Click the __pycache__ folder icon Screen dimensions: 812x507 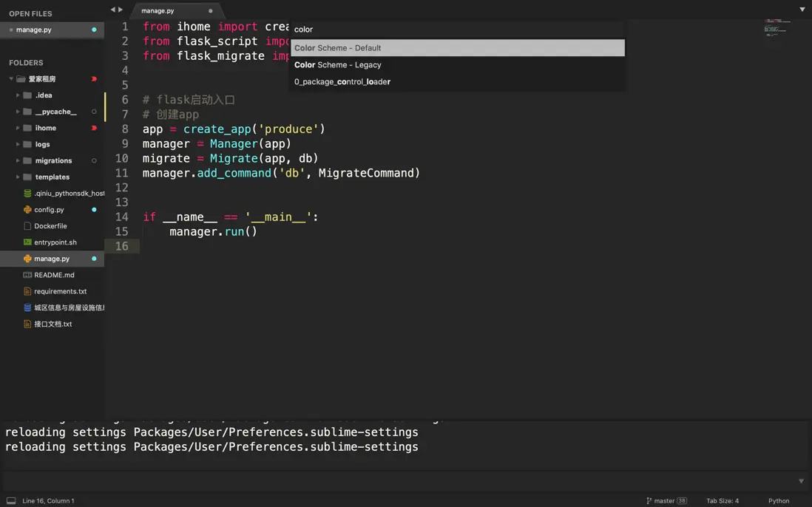[27, 112]
